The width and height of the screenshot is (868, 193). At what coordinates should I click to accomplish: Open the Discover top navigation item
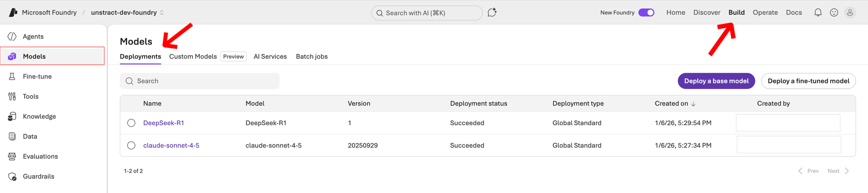pyautogui.click(x=706, y=13)
